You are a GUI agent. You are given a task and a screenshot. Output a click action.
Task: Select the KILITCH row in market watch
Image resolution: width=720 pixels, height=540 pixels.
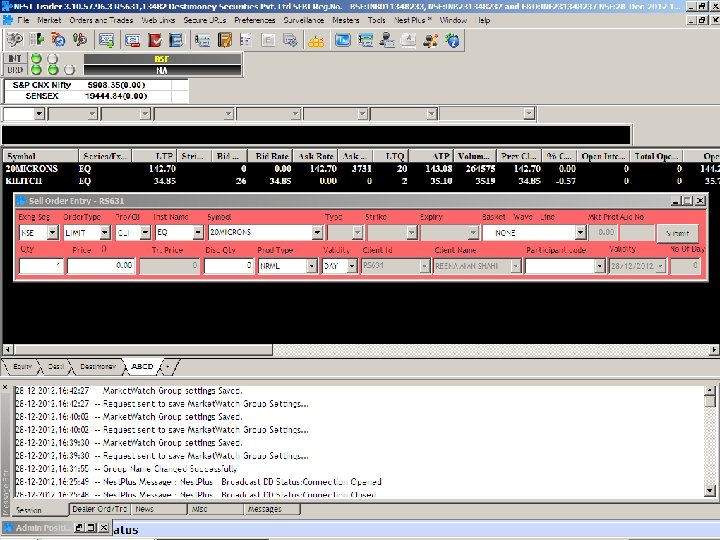[360, 181]
